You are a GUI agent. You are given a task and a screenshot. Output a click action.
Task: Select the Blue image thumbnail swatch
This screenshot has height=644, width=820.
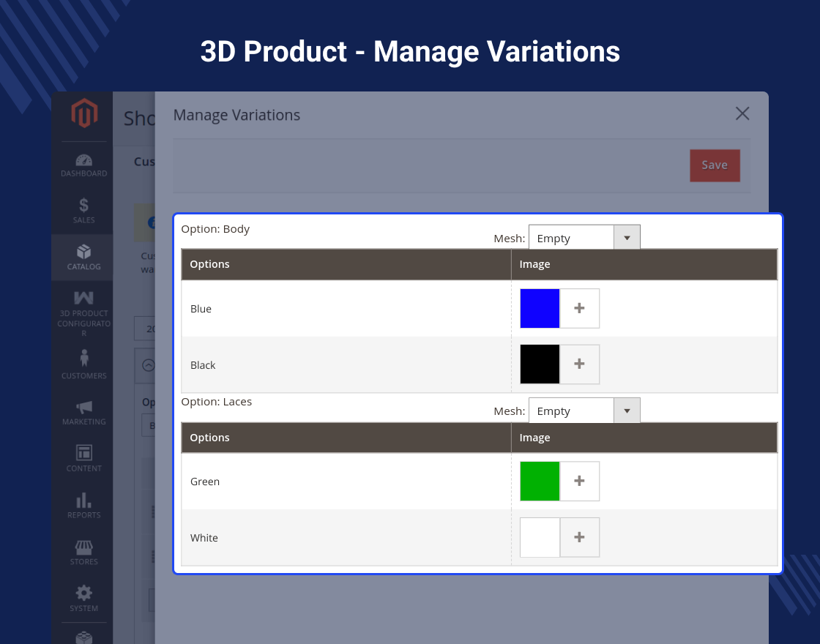pyautogui.click(x=540, y=308)
